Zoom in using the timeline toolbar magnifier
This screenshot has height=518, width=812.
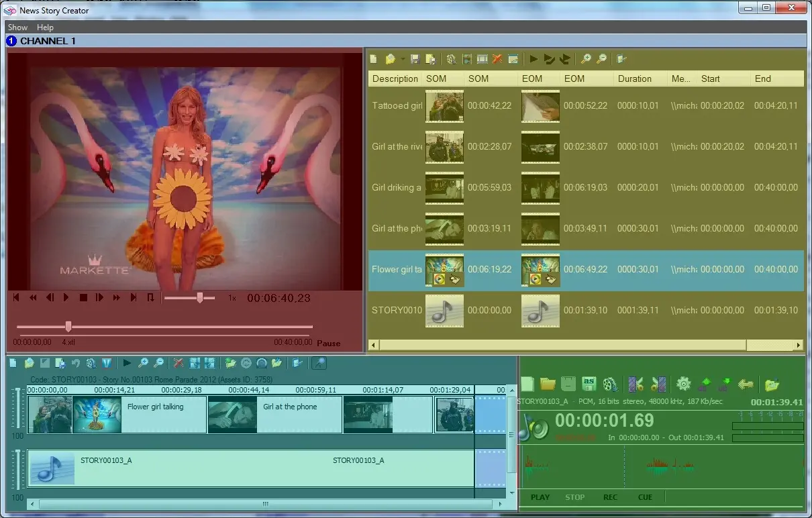(x=143, y=363)
